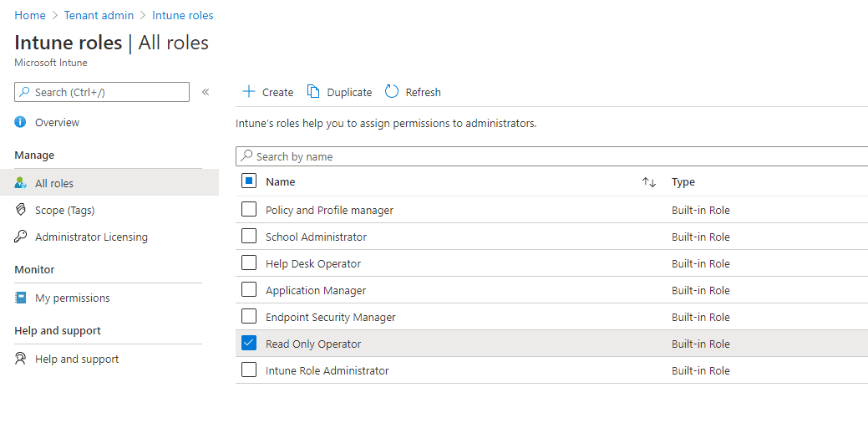Go to Intune roles breadcrumb link
The height and width of the screenshot is (423, 868).
[183, 16]
